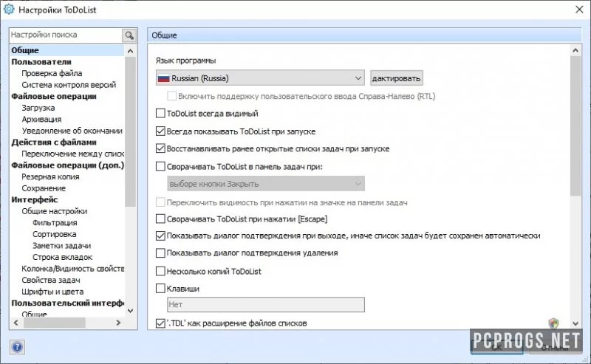Open 'Уведомление об окончании' page
The image size is (591, 364).
pyautogui.click(x=72, y=131)
